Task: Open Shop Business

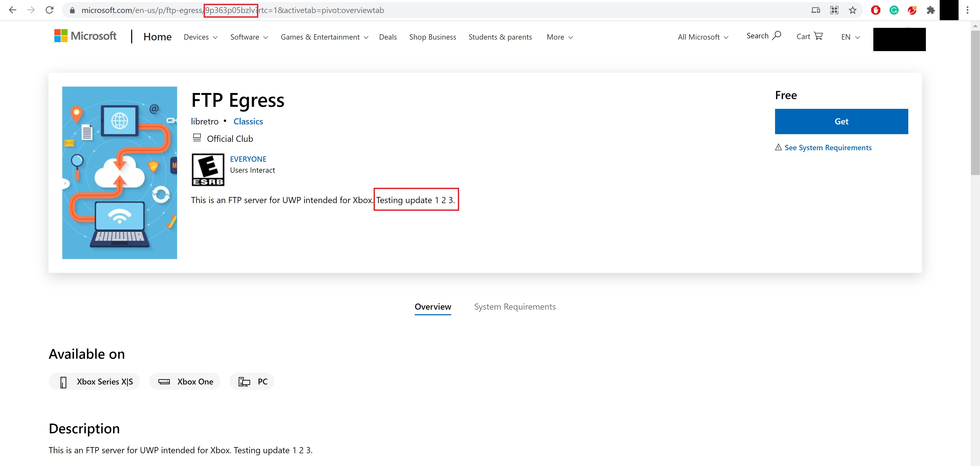Action: 433,37
